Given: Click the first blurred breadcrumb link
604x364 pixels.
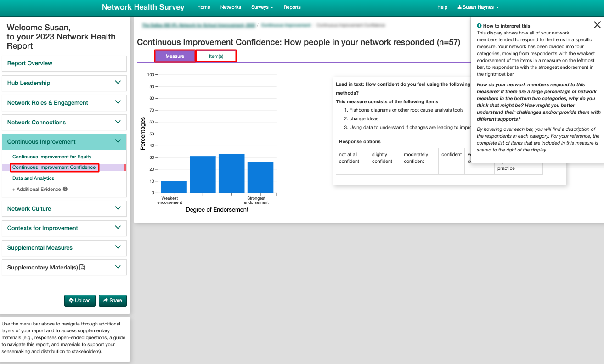Looking at the screenshot, I should click(198, 25).
